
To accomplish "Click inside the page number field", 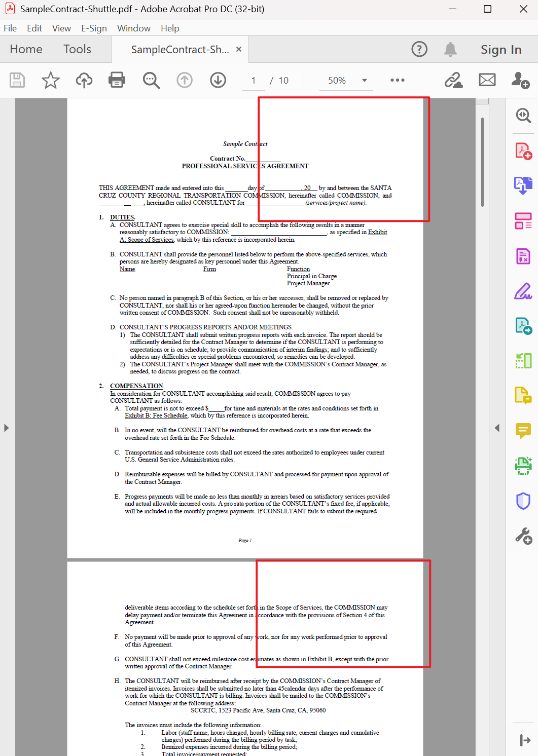I will tap(253, 80).
